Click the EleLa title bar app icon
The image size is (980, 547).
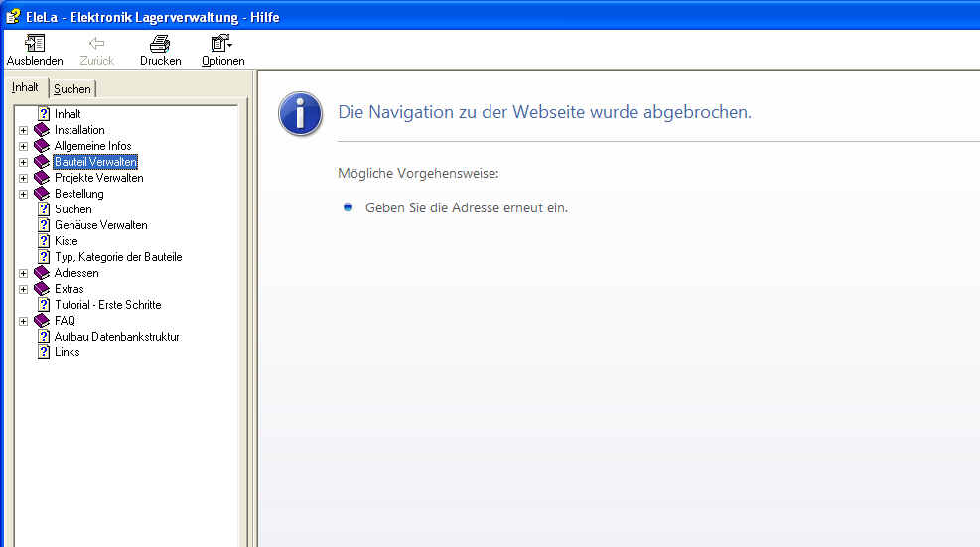coord(13,16)
